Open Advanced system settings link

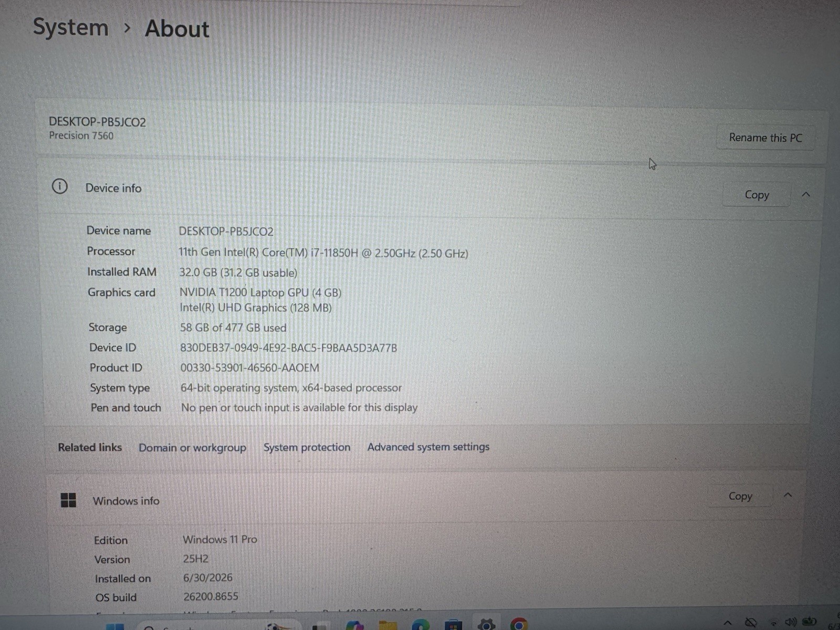coord(428,447)
